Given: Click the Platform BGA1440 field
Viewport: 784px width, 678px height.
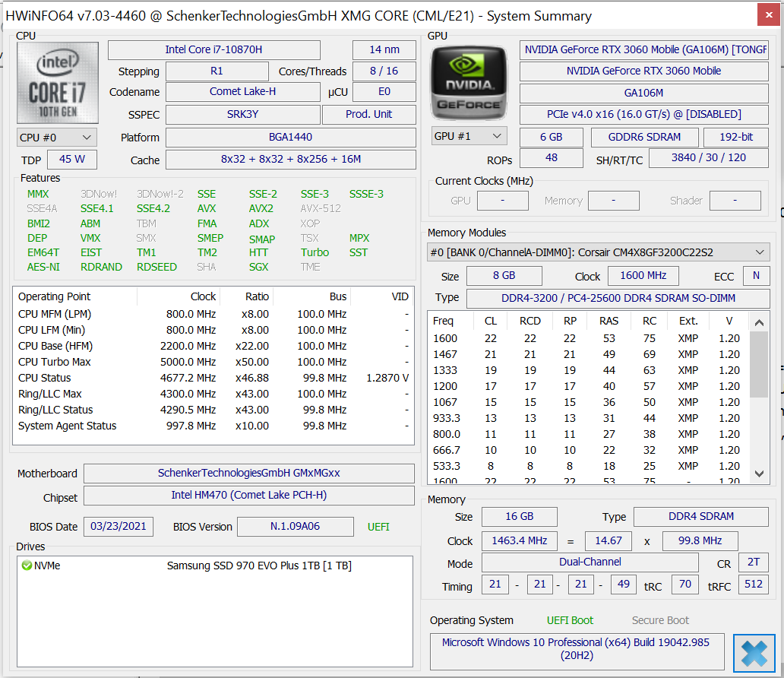Looking at the screenshot, I should point(290,137).
